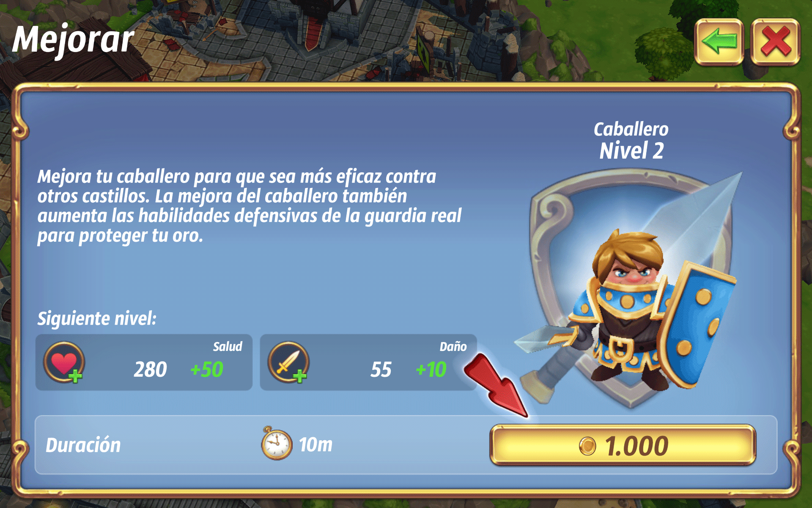Image resolution: width=812 pixels, height=508 pixels.
Task: Click the stopwatch duration icon
Action: click(277, 444)
